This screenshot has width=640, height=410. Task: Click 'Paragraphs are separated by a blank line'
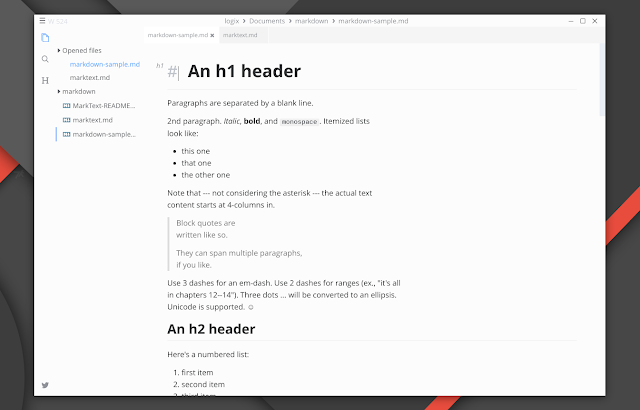click(x=240, y=103)
